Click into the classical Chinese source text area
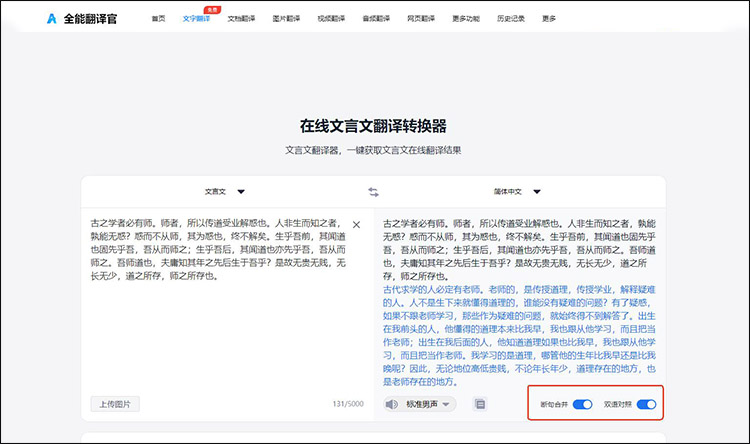Viewport: 750px width, 444px height. pos(218,249)
